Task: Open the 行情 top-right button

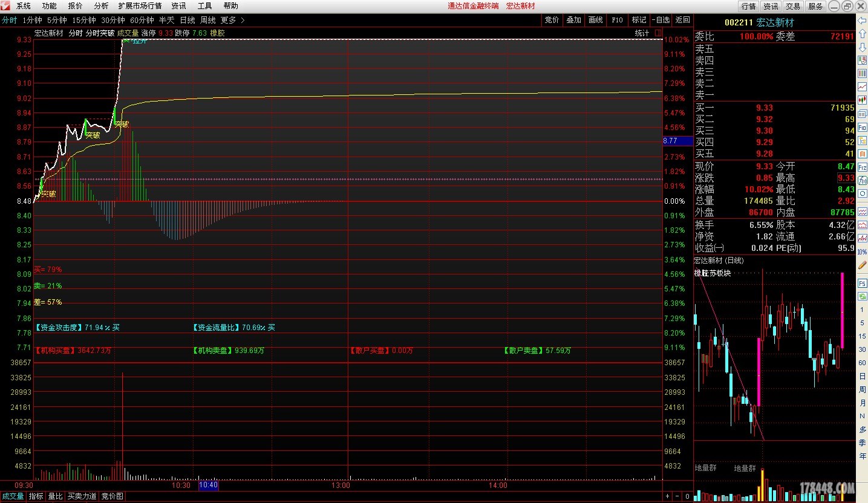Action: pos(748,6)
